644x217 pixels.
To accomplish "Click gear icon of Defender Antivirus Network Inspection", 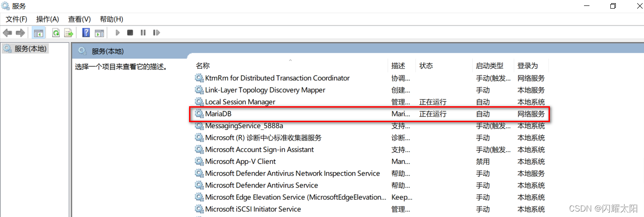I will (x=199, y=173).
